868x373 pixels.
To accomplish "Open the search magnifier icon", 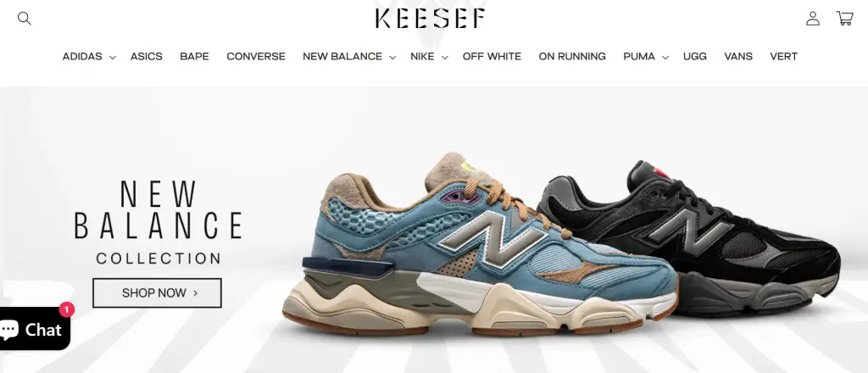I will coord(25,19).
